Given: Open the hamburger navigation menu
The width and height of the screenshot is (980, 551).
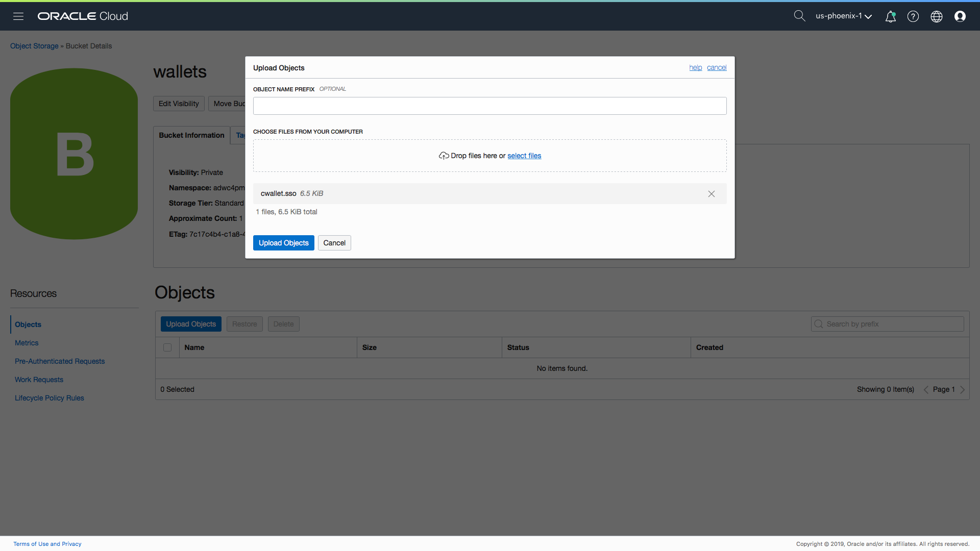Looking at the screenshot, I should coord(18,16).
